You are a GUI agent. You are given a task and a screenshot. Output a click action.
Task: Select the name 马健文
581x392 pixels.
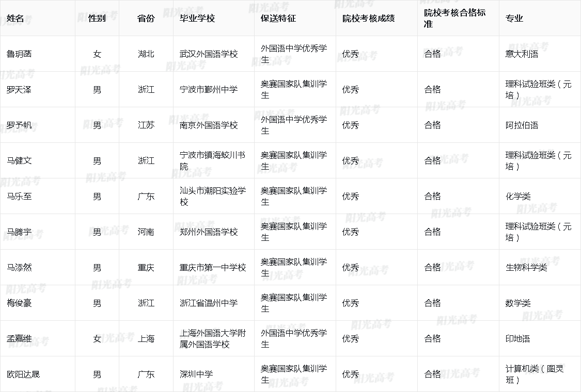point(19,160)
